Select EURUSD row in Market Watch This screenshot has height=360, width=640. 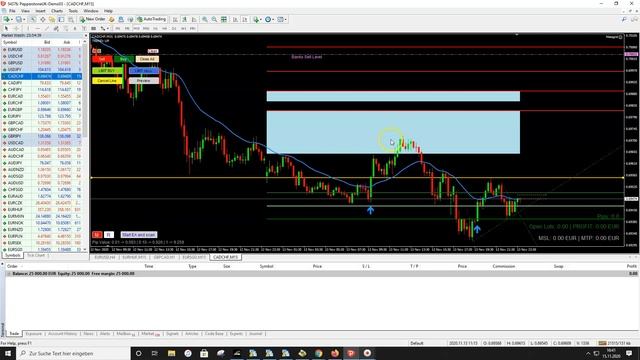pyautogui.click(x=42, y=49)
